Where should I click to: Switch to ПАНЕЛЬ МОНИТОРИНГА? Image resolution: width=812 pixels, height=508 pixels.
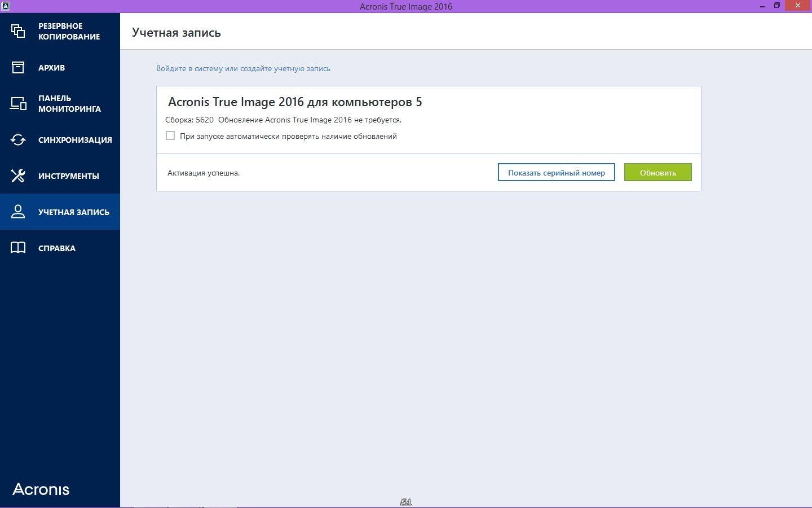point(60,103)
